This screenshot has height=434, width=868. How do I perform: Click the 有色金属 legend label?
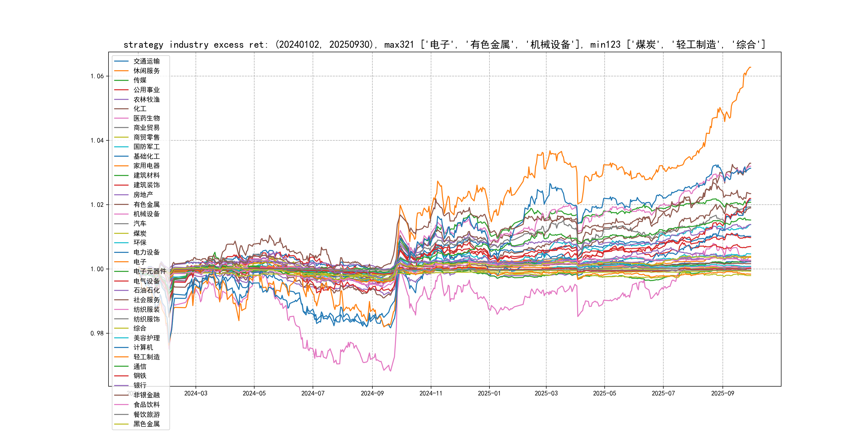point(146,204)
